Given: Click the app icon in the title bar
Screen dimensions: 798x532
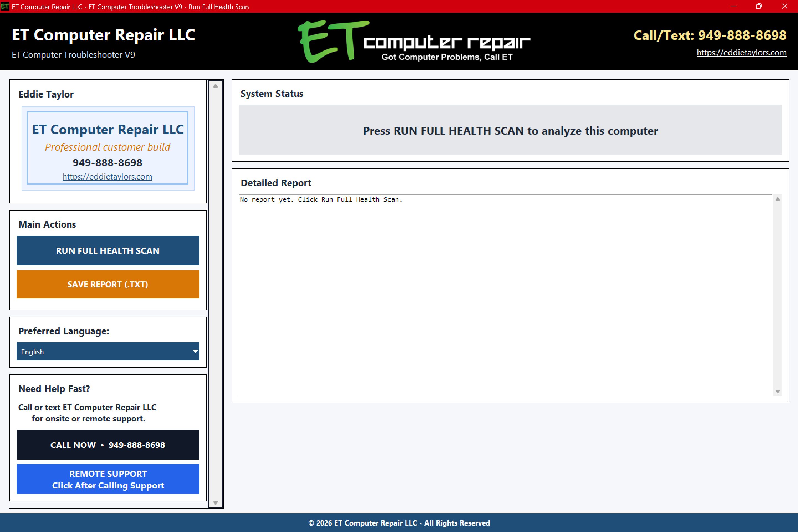Looking at the screenshot, I should pyautogui.click(x=5, y=6).
